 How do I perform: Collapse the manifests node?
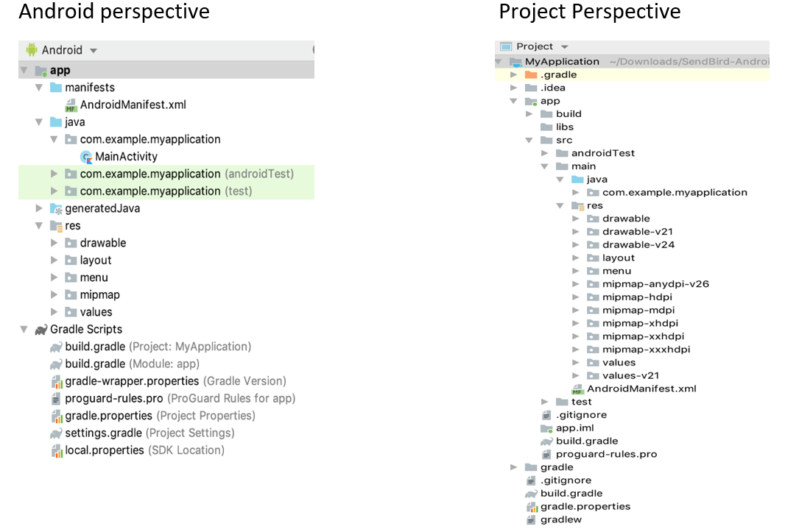(x=39, y=88)
